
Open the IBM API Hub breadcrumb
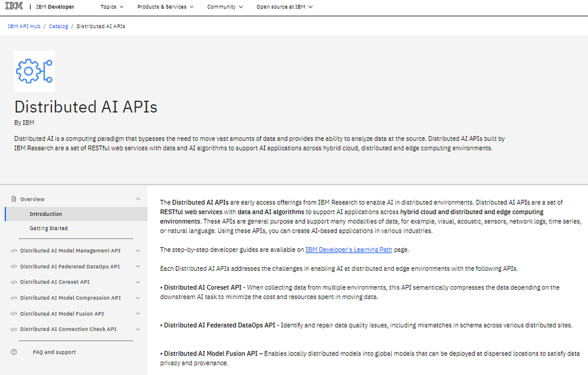click(x=24, y=26)
